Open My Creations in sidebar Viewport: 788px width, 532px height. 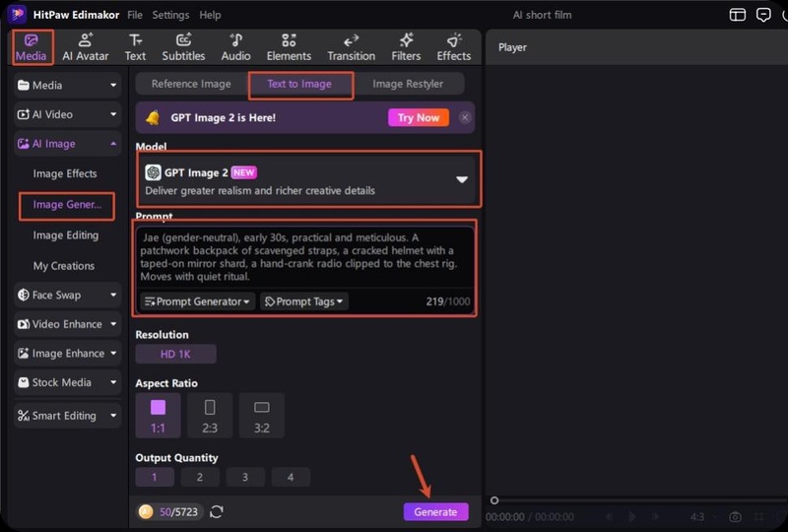pyautogui.click(x=64, y=266)
